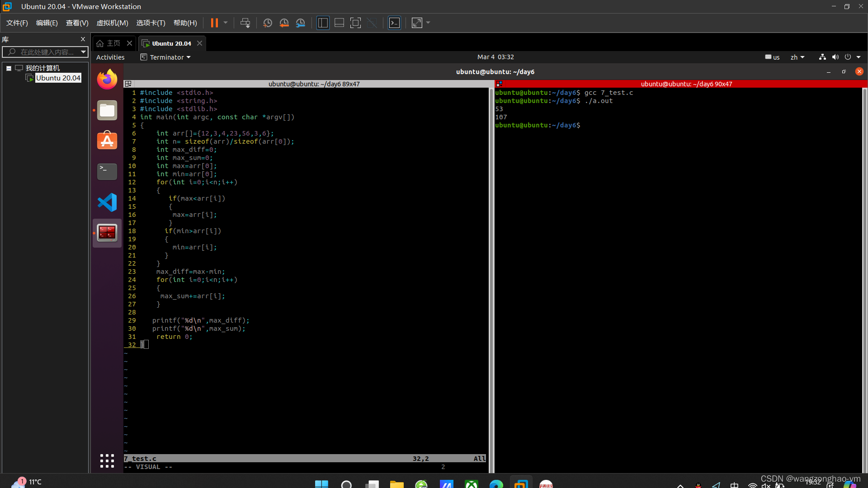Select Ubuntu 20.04 in library tree
This screenshot has width=868, height=488.
(x=58, y=78)
